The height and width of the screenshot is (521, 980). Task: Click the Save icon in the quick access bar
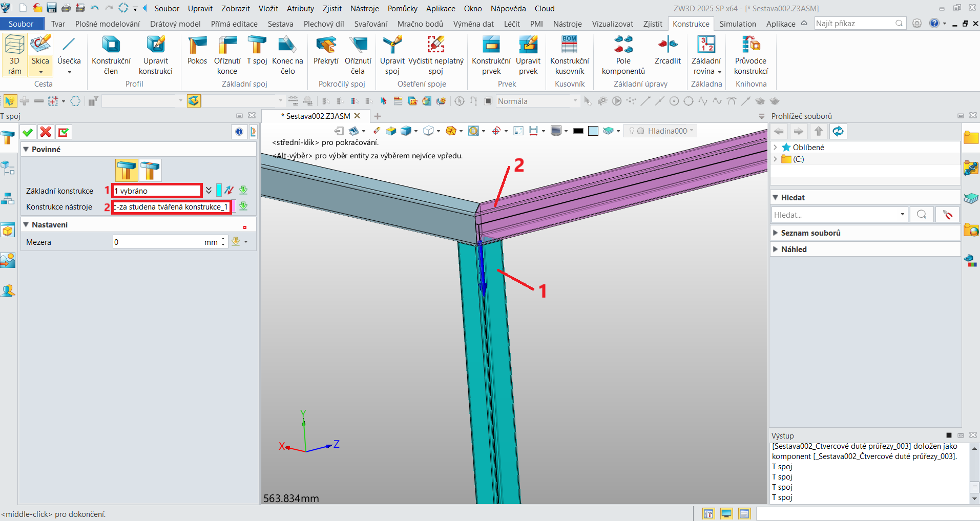52,8
